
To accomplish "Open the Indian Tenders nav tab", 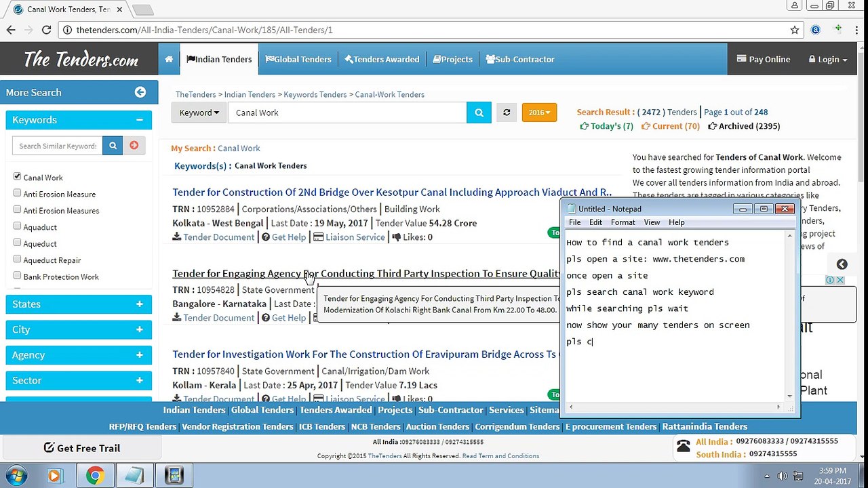I will [x=219, y=59].
